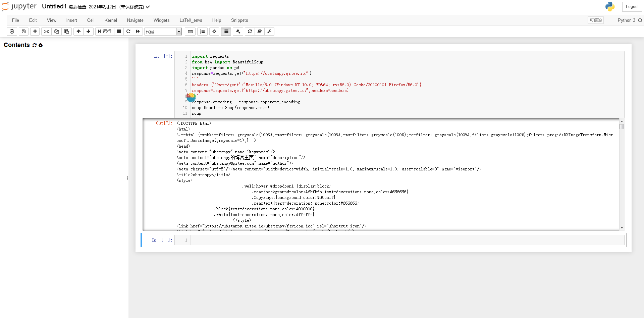Move selected cell down
Image resolution: width=644 pixels, height=318 pixels.
click(89, 32)
